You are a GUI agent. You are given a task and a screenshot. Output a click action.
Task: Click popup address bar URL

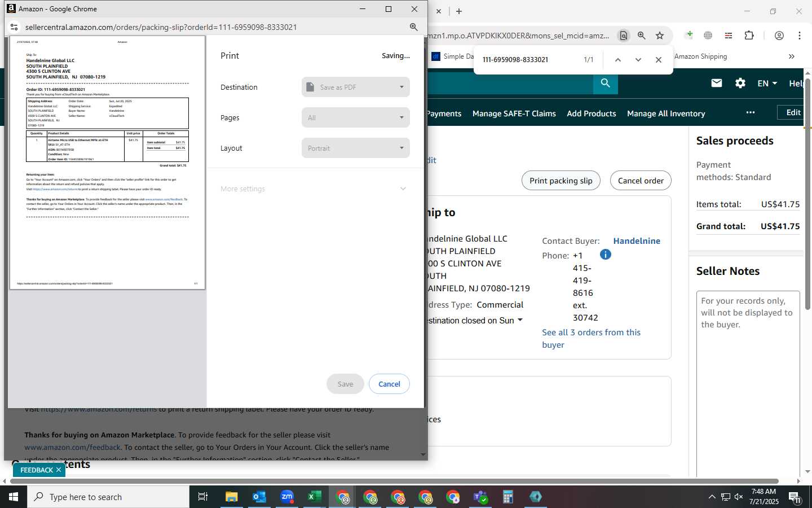[161, 27]
